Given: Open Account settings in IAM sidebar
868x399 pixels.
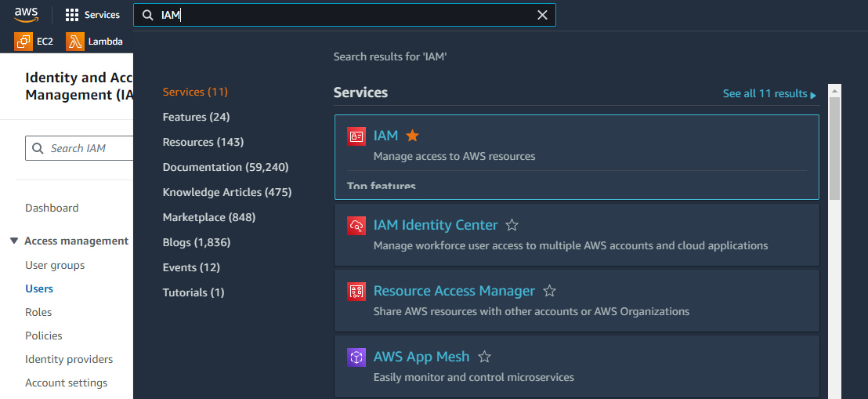Looking at the screenshot, I should [x=66, y=383].
